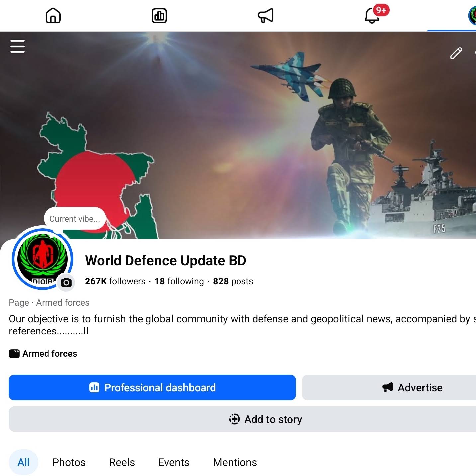
Task: Select the All tab
Action: [x=23, y=462]
